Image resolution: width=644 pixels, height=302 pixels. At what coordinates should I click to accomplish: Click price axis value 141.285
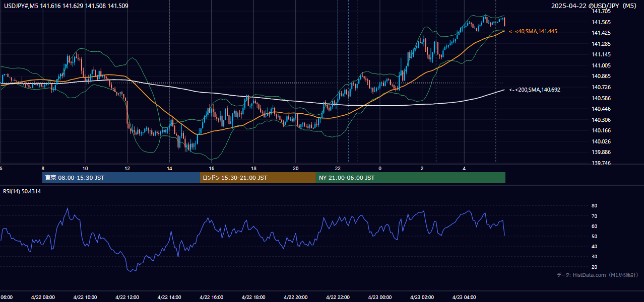tap(601, 44)
